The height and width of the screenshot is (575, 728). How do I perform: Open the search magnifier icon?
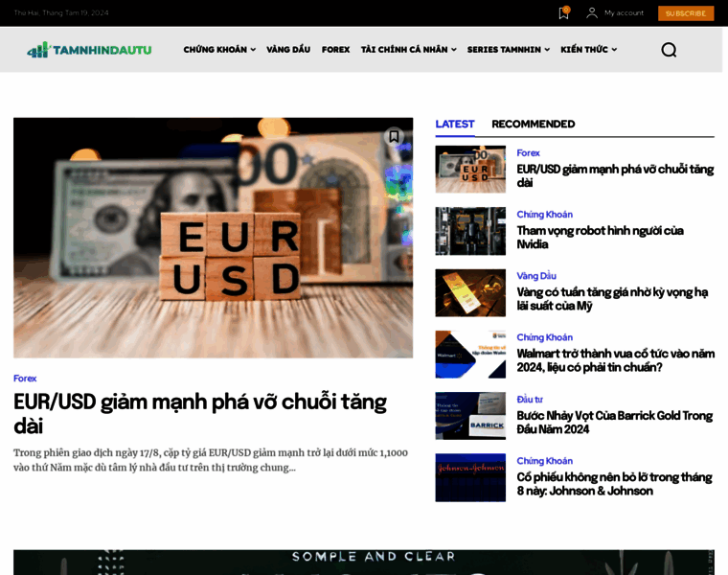pos(669,50)
